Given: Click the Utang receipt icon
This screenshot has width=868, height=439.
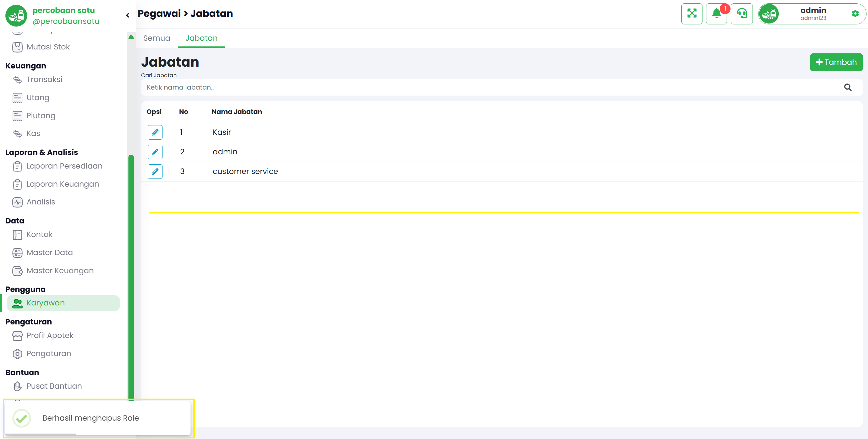Looking at the screenshot, I should coord(17,98).
